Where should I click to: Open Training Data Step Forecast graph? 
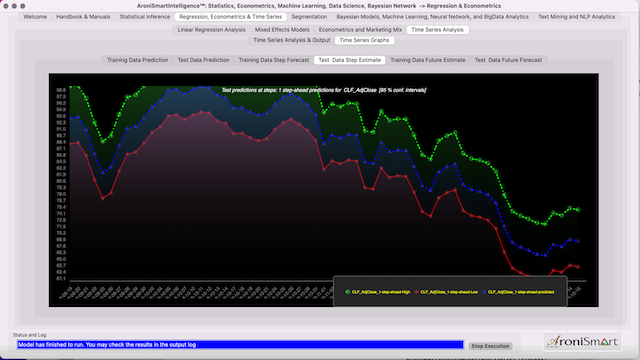tap(274, 60)
